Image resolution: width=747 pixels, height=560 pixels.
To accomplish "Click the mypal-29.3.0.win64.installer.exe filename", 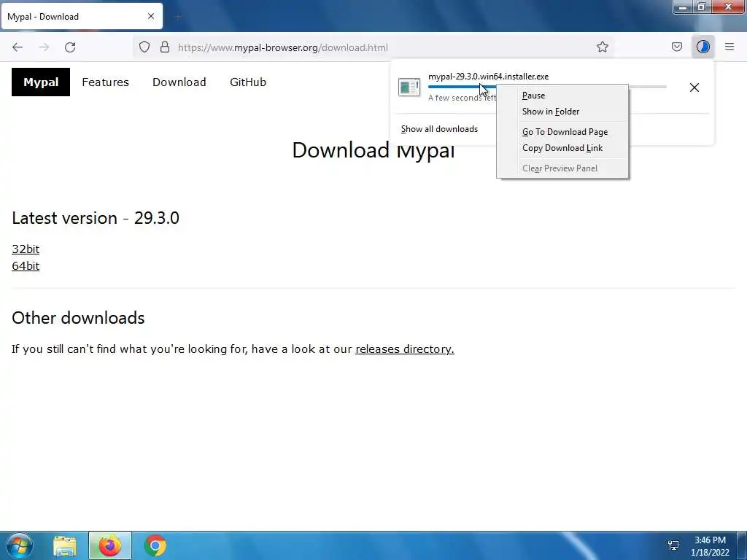I will click(488, 77).
